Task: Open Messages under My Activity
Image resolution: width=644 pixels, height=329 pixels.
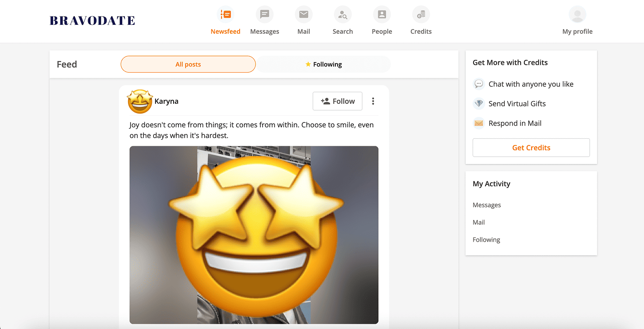Action: pyautogui.click(x=487, y=205)
